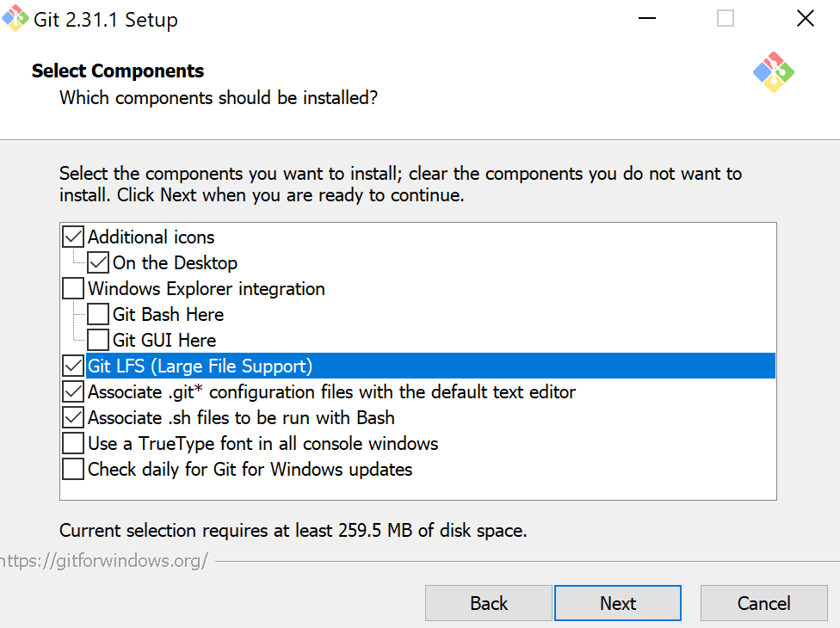Uncheck On the Desktop option
This screenshot has width=840, height=628.
click(98, 262)
